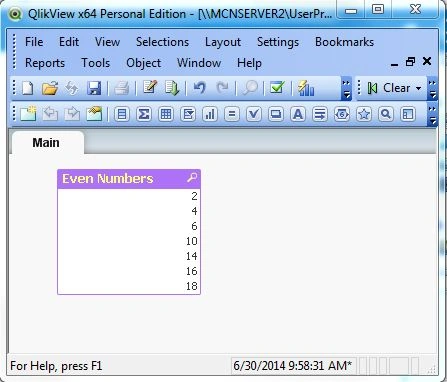Screen dimensions: 447x382
Task: Click the reload timestamp in status bar
Action: point(293,366)
